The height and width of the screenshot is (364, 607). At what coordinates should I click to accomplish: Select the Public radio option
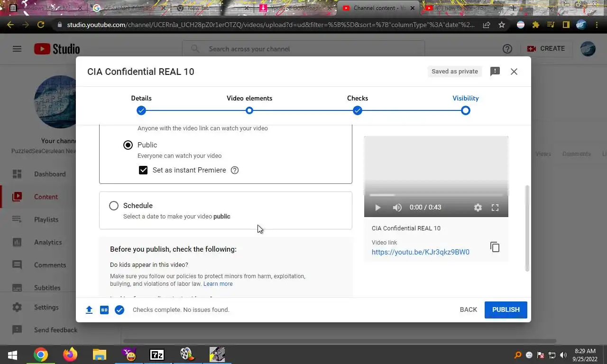tap(128, 145)
